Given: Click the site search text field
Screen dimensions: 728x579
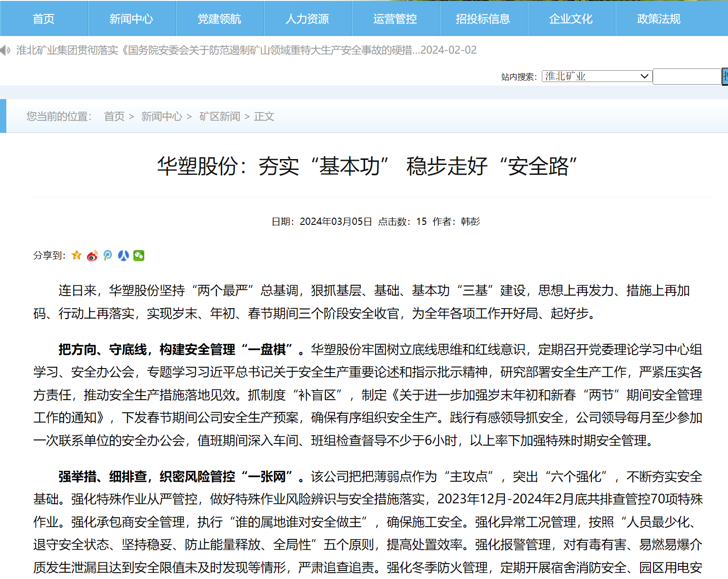Looking at the screenshot, I should (x=687, y=77).
